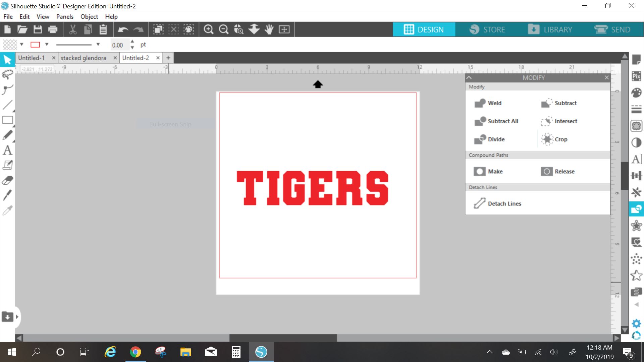Zoom in on the canvas
The height and width of the screenshot is (362, 644).
pyautogui.click(x=209, y=29)
